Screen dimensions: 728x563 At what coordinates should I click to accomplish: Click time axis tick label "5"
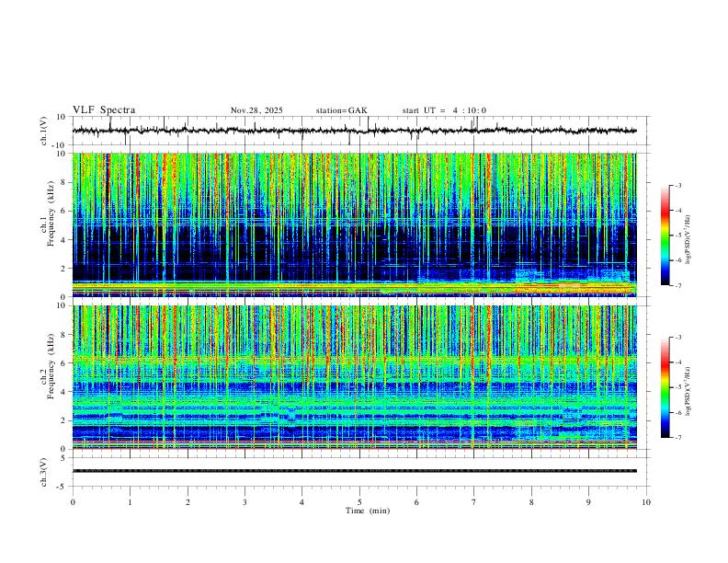coord(359,502)
